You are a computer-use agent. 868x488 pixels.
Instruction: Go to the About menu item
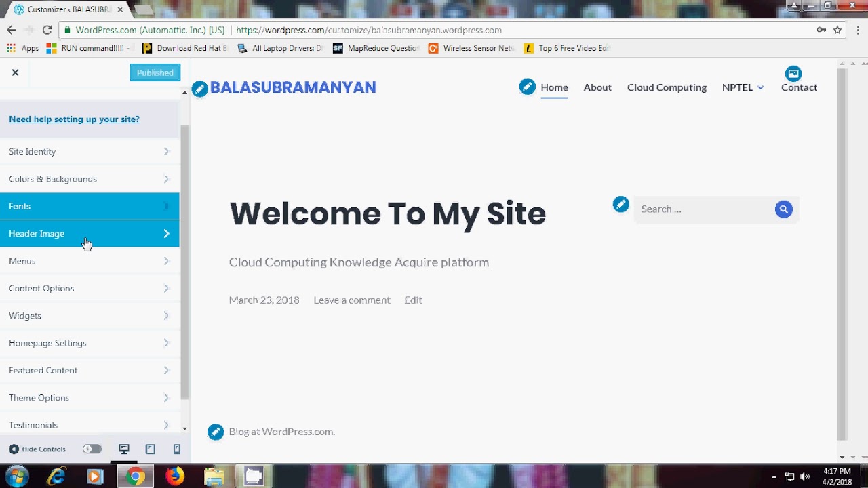(x=597, y=87)
